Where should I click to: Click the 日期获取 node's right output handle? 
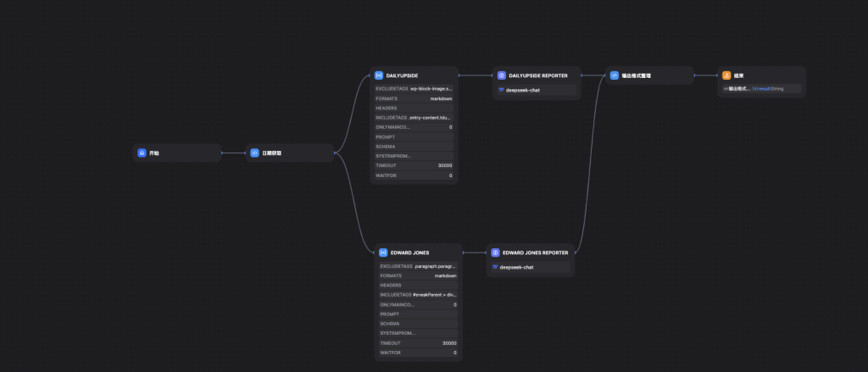[336, 153]
